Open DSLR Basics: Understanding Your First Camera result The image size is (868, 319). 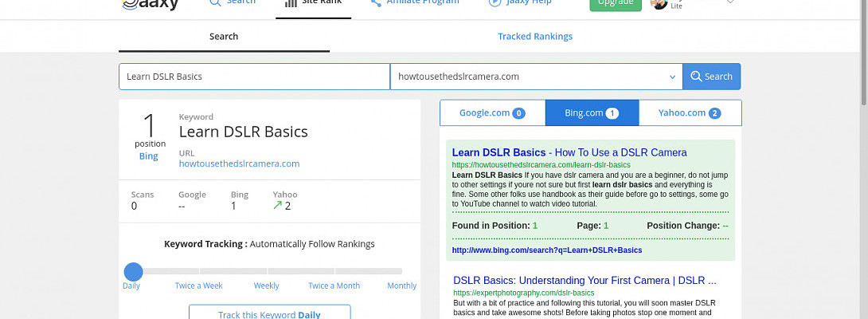(x=585, y=281)
